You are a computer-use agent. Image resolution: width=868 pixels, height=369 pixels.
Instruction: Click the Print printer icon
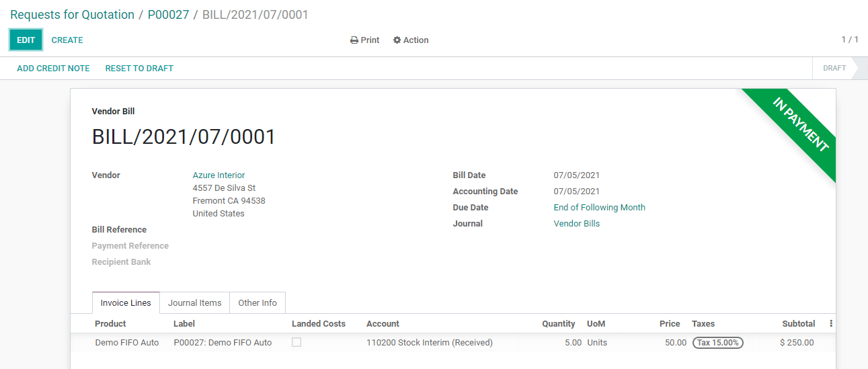pos(354,40)
